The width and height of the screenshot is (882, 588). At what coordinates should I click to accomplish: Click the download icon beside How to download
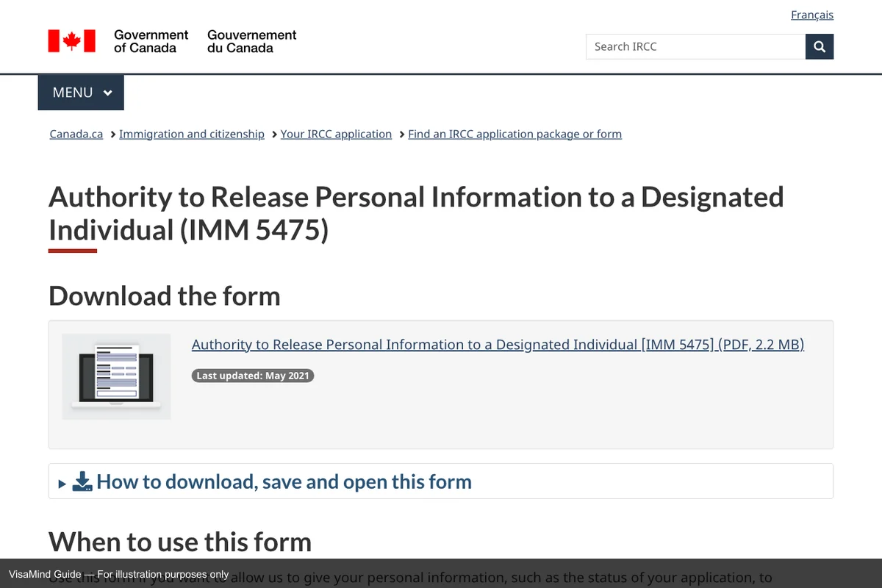coord(82,482)
